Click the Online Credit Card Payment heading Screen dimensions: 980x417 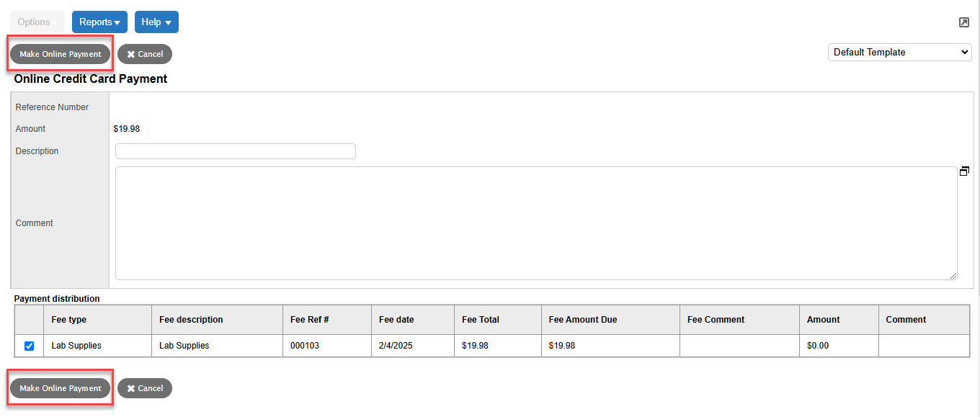[89, 79]
